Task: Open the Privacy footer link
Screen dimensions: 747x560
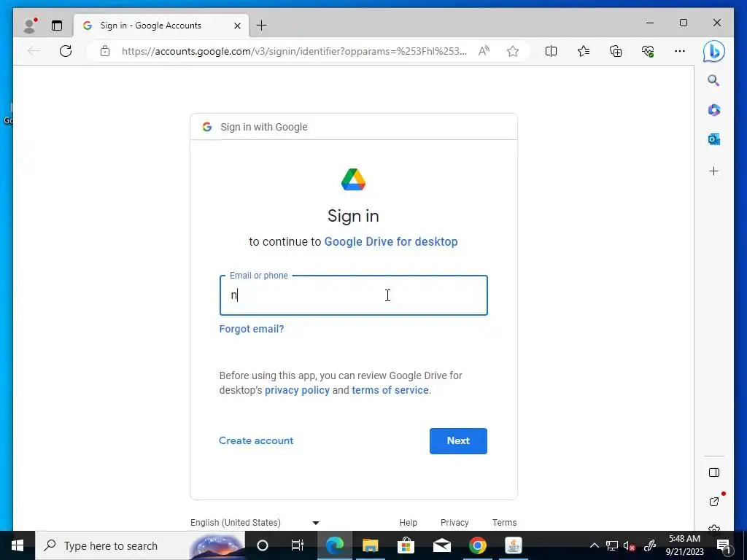Action: tap(454, 522)
